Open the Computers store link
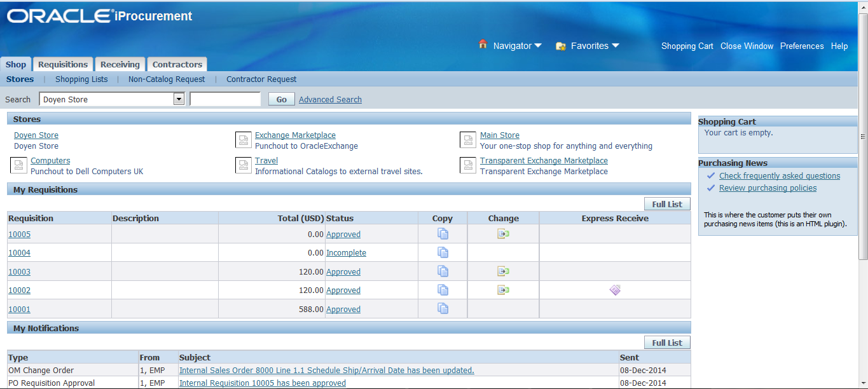868x389 pixels. click(50, 160)
